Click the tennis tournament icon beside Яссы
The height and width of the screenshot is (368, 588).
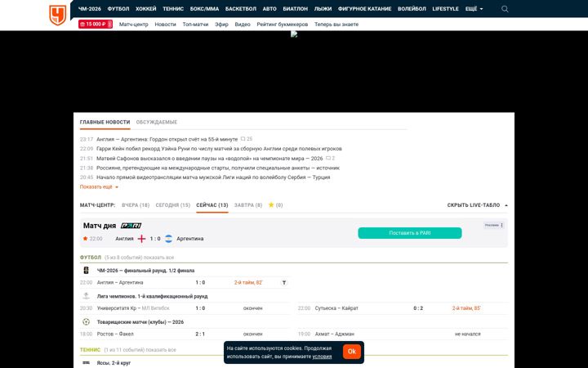87,363
